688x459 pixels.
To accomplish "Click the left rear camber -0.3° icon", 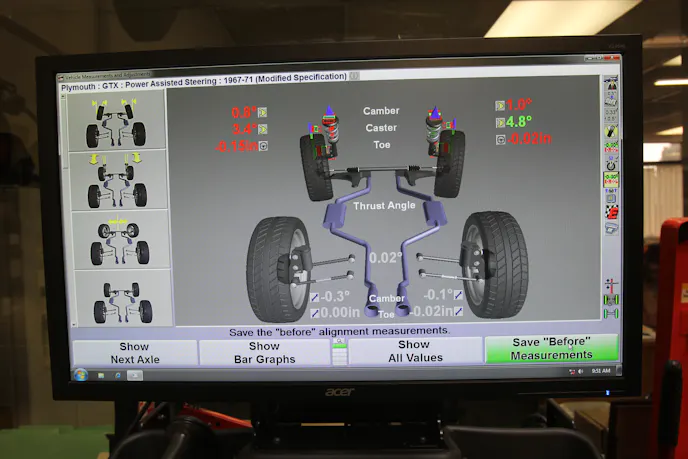I will point(315,297).
